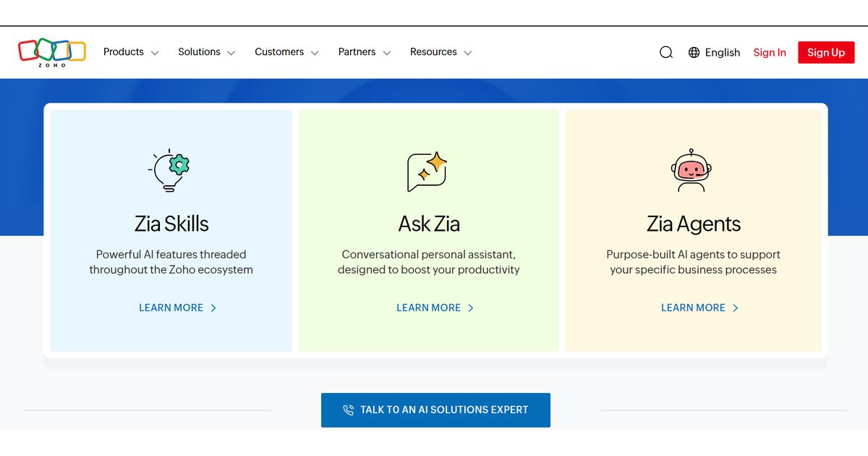Expand the Solutions chevron
This screenshot has height=456, width=868.
point(231,53)
